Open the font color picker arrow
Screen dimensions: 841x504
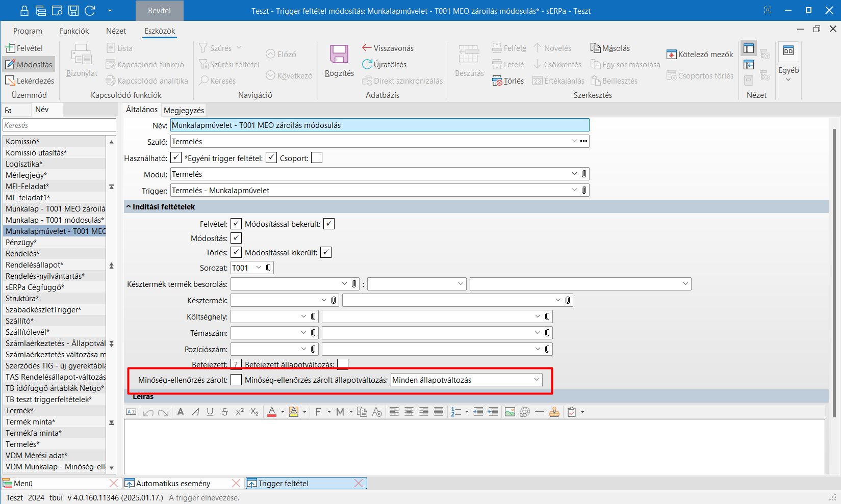(283, 412)
